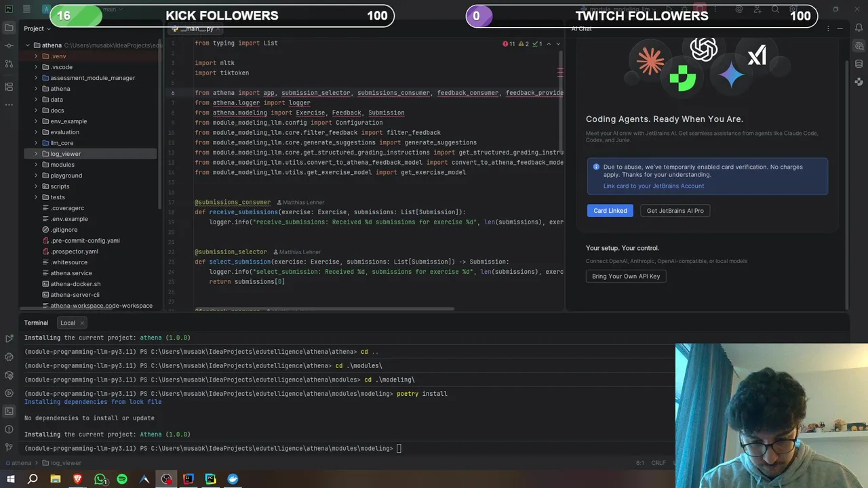Open the Python Packages icon

coord(9,375)
